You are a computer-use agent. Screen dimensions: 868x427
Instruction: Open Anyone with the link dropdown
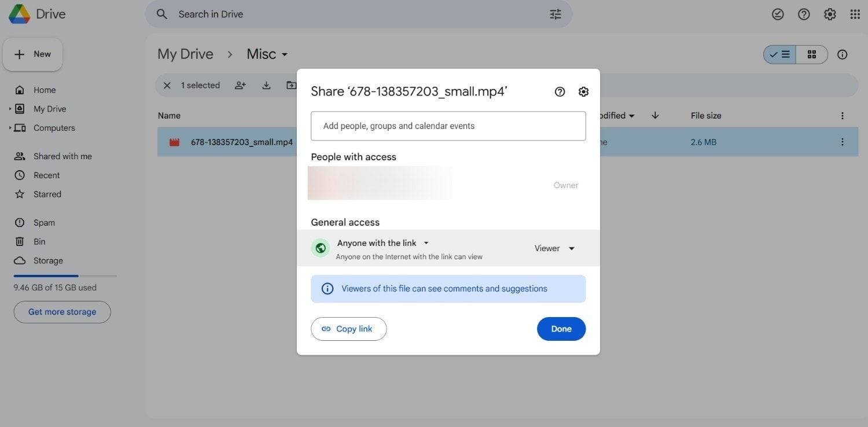pyautogui.click(x=383, y=243)
